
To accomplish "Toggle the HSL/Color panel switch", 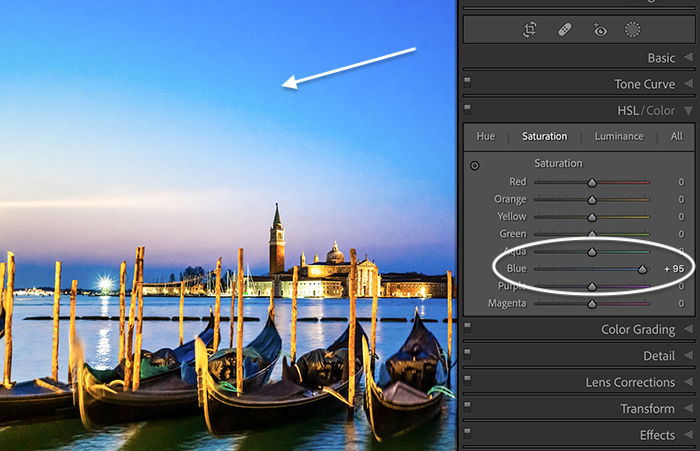I will tap(467, 107).
